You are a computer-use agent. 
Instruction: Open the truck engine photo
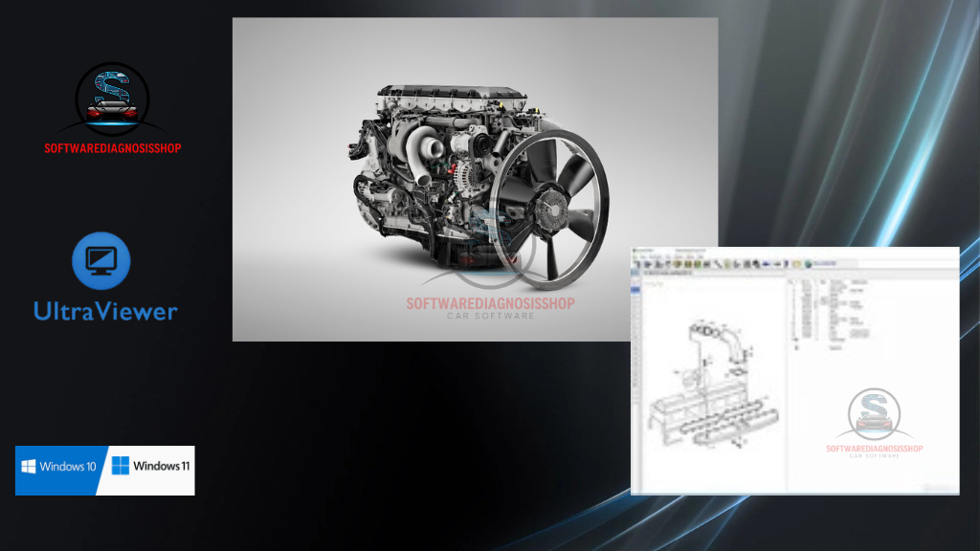pyautogui.click(x=475, y=179)
